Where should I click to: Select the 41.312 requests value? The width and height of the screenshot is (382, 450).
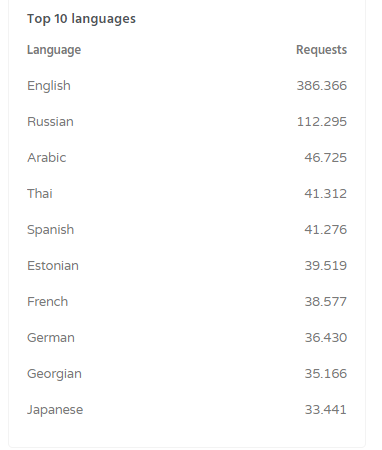pos(325,194)
